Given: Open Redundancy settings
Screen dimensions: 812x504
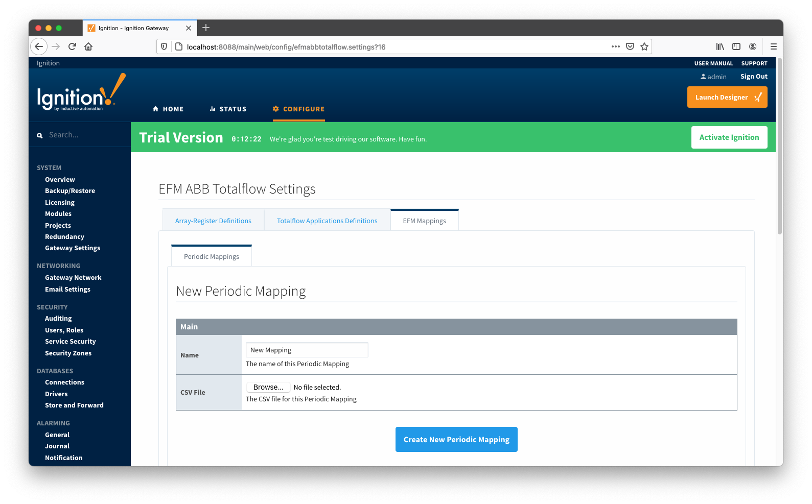Looking at the screenshot, I should pyautogui.click(x=64, y=236).
